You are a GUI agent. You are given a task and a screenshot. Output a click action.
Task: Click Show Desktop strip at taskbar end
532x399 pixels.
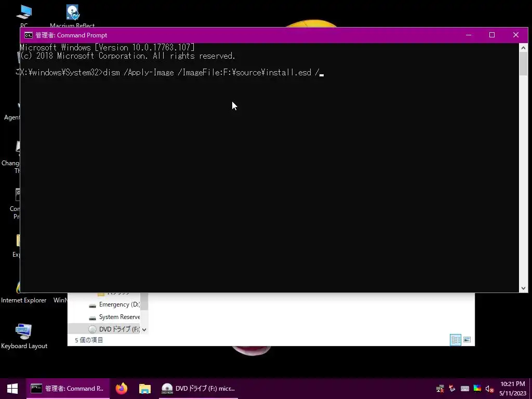pyautogui.click(x=530, y=389)
